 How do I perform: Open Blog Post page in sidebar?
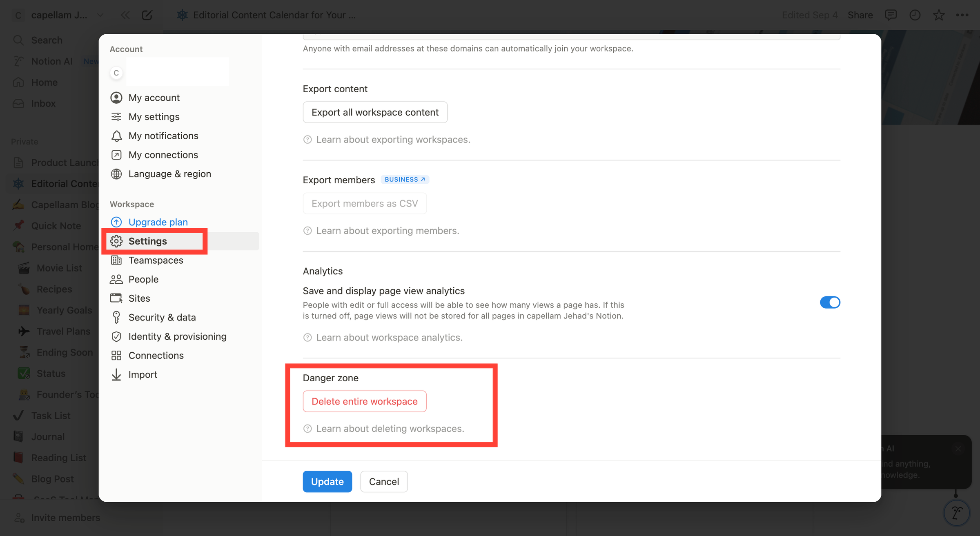[53, 479]
